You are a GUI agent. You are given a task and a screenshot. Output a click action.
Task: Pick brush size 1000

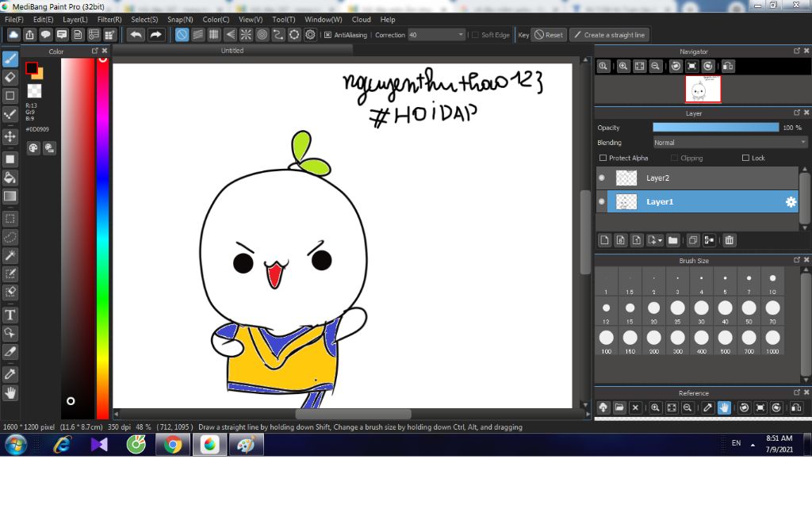772,341
